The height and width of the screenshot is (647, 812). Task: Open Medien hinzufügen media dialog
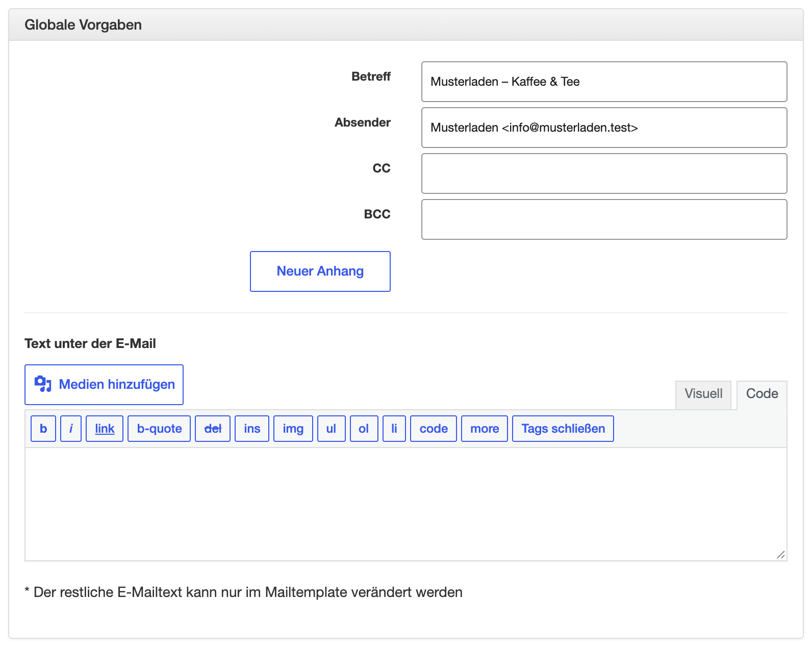click(104, 385)
